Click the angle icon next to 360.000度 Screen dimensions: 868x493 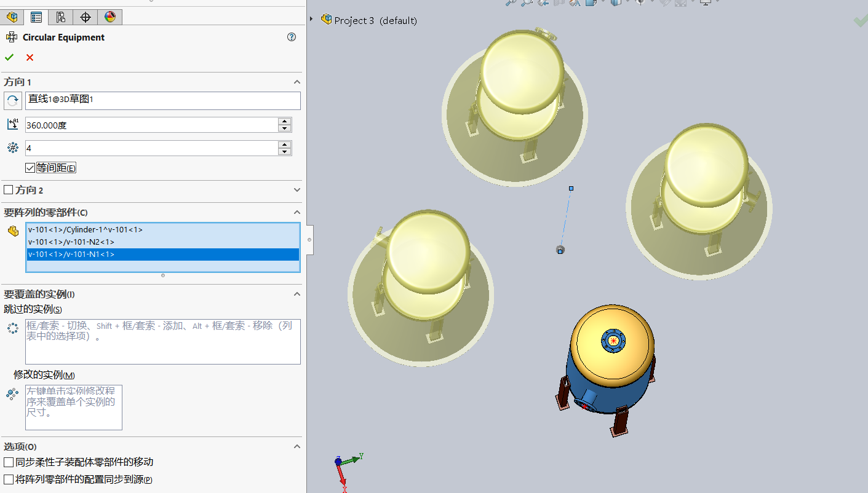click(x=12, y=125)
